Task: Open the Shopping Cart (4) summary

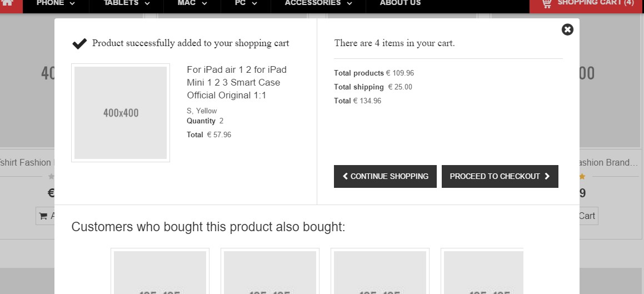Action: pos(587,4)
